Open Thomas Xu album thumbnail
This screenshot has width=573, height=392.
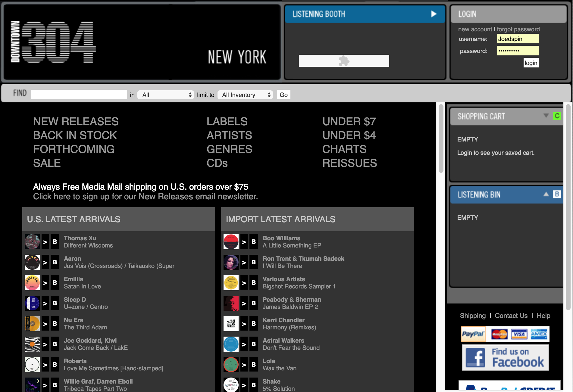point(32,242)
